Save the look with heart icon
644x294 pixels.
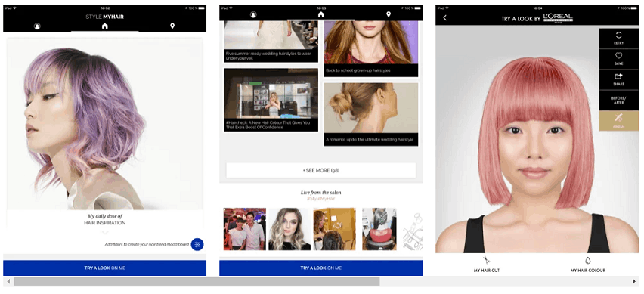coord(618,59)
